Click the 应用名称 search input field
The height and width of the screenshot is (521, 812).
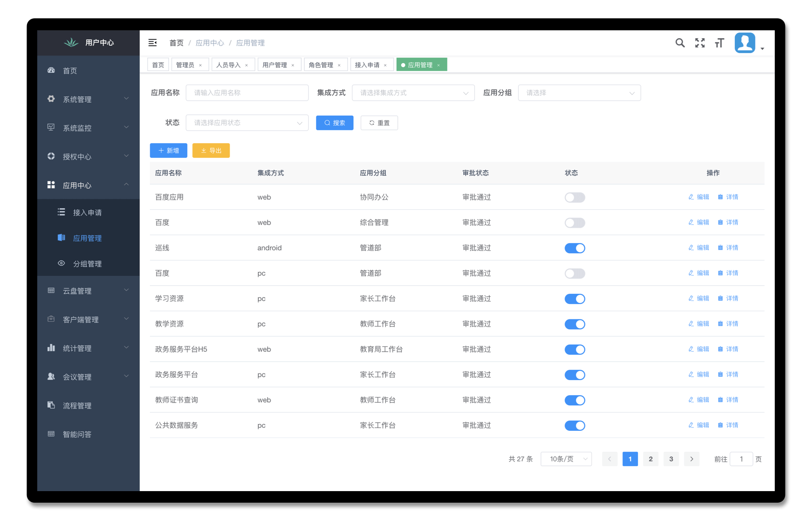point(247,93)
